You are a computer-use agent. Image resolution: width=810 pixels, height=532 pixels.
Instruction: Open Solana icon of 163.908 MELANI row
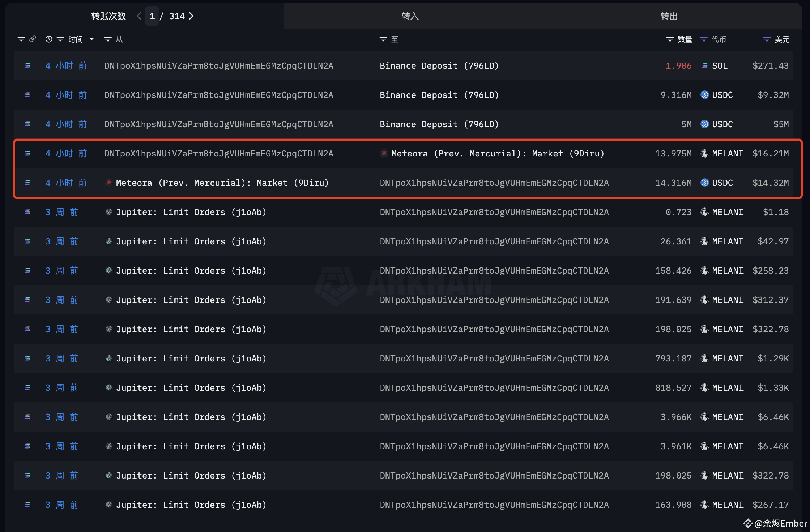(27, 505)
